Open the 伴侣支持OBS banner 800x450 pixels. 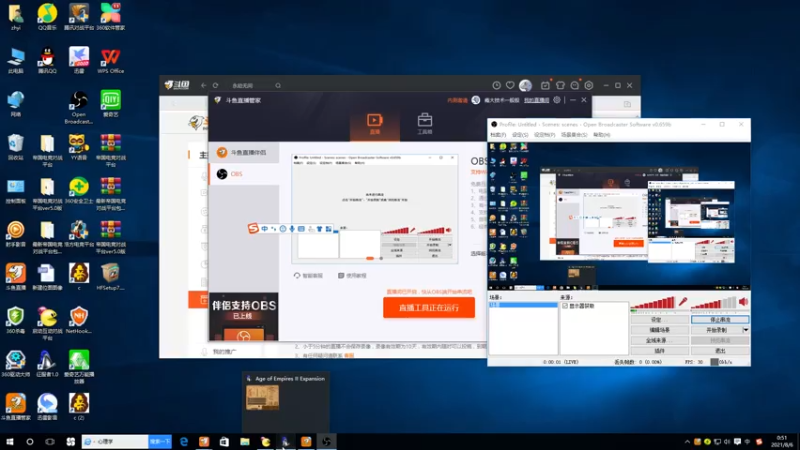(244, 316)
